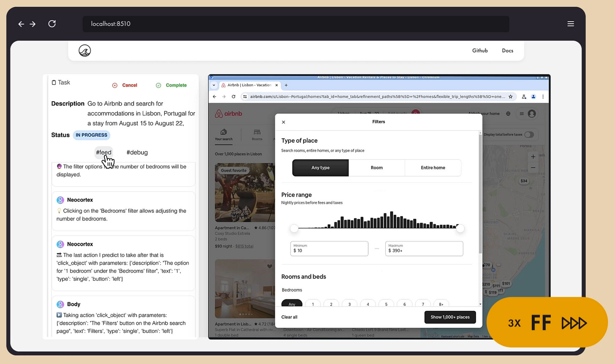Cancel the running task
The width and height of the screenshot is (615, 364).
tap(125, 85)
